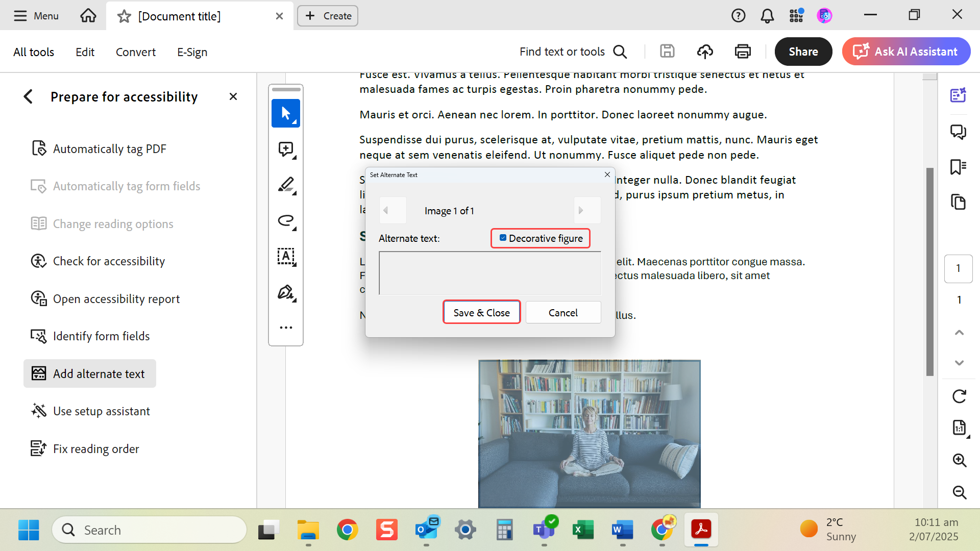Open the Convert menu
Viewport: 980px width, 551px height.
[135, 52]
